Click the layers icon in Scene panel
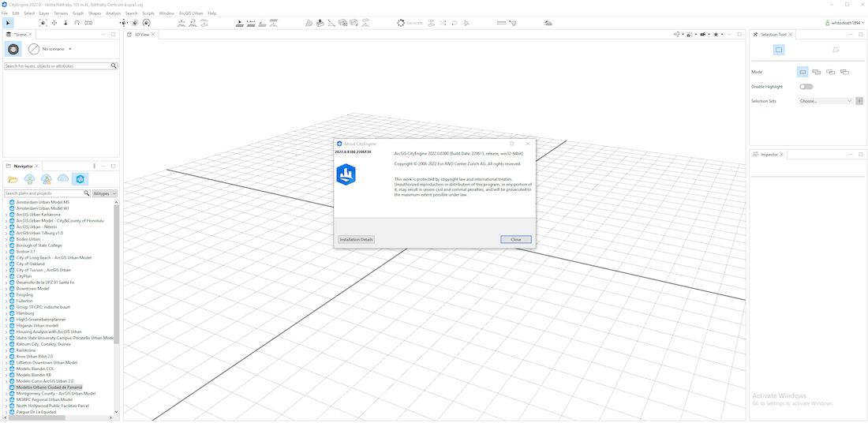The height and width of the screenshot is (423, 868). click(x=13, y=49)
